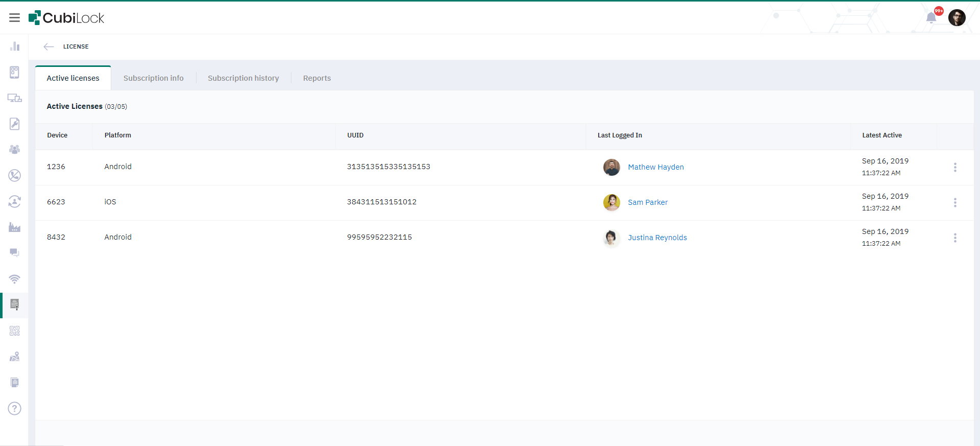Screen dimensions: 980x446
Task: Switch to the Reports tab
Action: click(316, 78)
